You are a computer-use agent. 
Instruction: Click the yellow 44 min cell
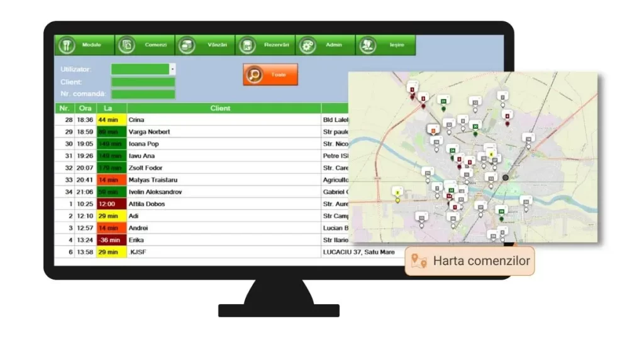tap(111, 120)
